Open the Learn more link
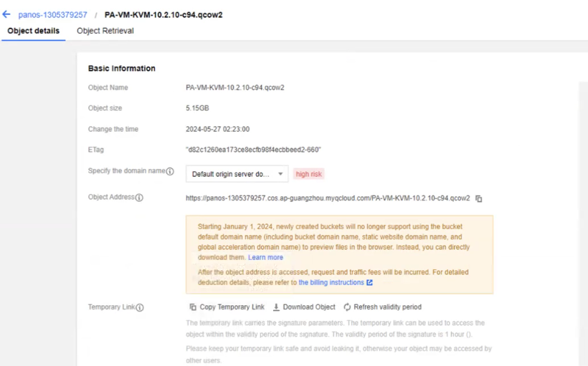The height and width of the screenshot is (366, 588). 265,258
